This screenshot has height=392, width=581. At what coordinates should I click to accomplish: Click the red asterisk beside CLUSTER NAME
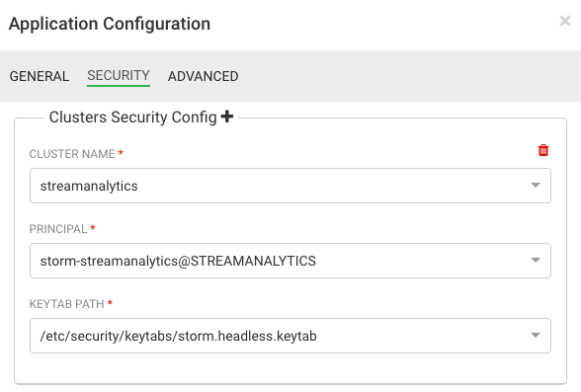[121, 153]
